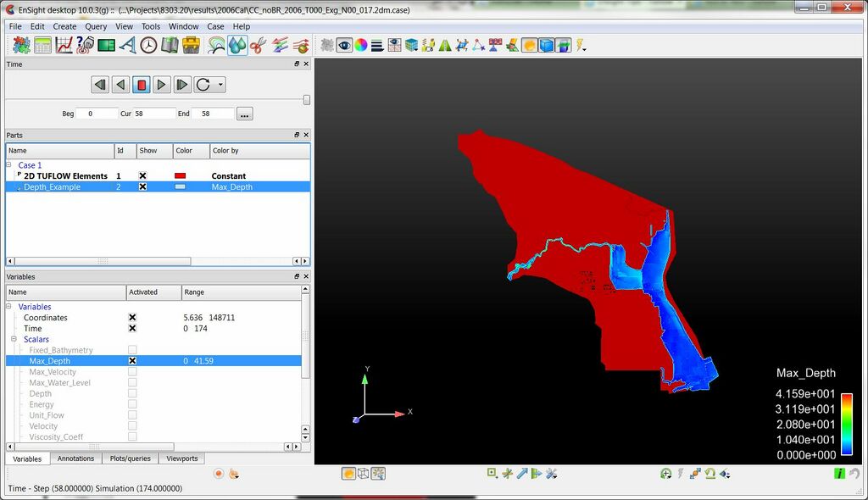868x500 pixels.
Task: Activate the Max_Velocity variable checkbox
Action: [132, 372]
